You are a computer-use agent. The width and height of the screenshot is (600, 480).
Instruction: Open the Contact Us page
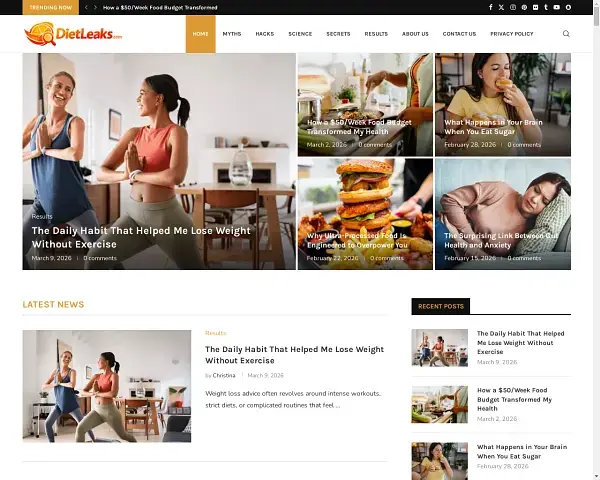tap(459, 34)
